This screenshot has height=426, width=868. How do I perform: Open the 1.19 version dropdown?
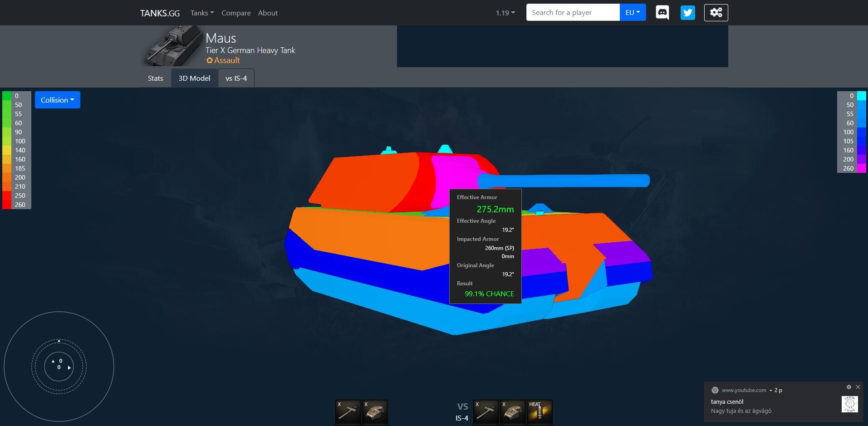click(505, 13)
